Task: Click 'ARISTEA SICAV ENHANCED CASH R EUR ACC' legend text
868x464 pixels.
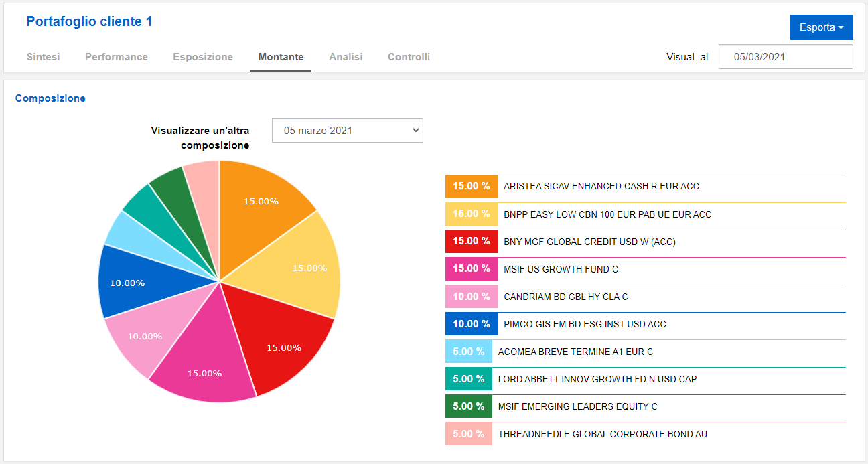Action: coord(601,187)
